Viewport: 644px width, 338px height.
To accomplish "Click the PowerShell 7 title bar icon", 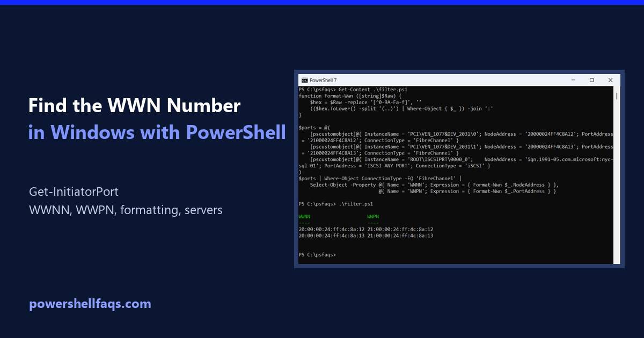I will 304,80.
